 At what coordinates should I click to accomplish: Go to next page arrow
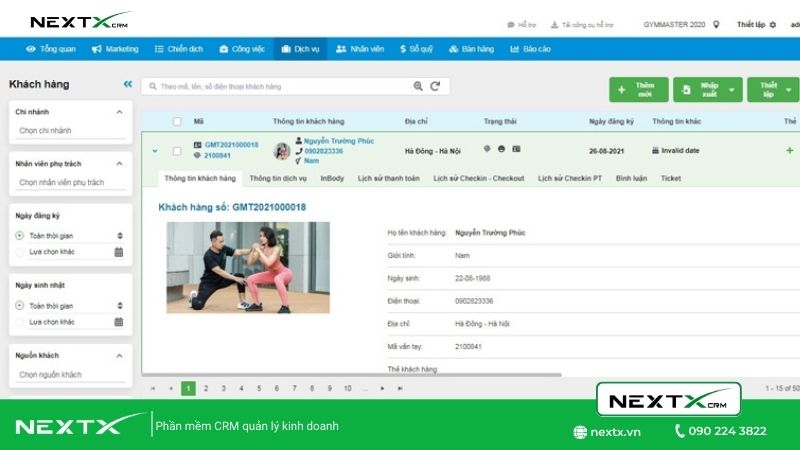tap(382, 388)
